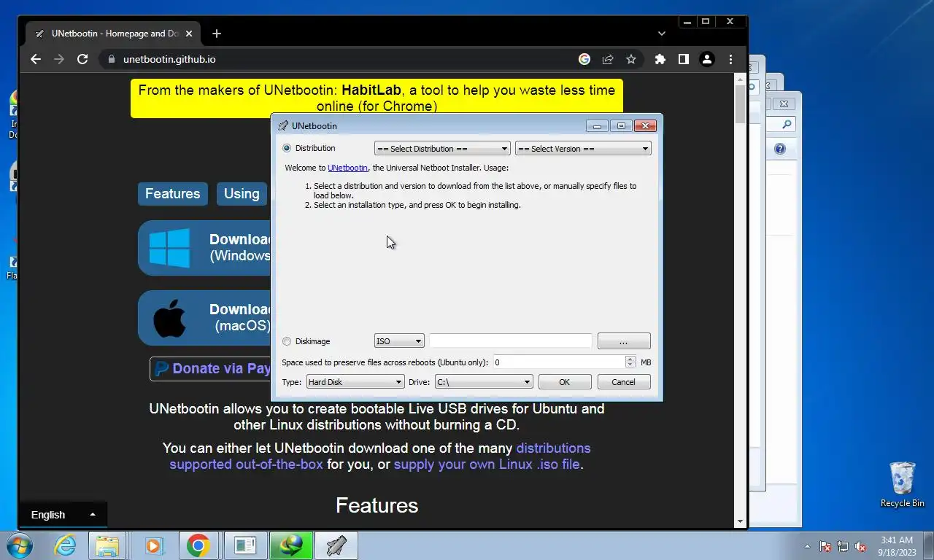934x560 pixels.
Task: Click the Donate via PayPal button
Action: point(210,369)
